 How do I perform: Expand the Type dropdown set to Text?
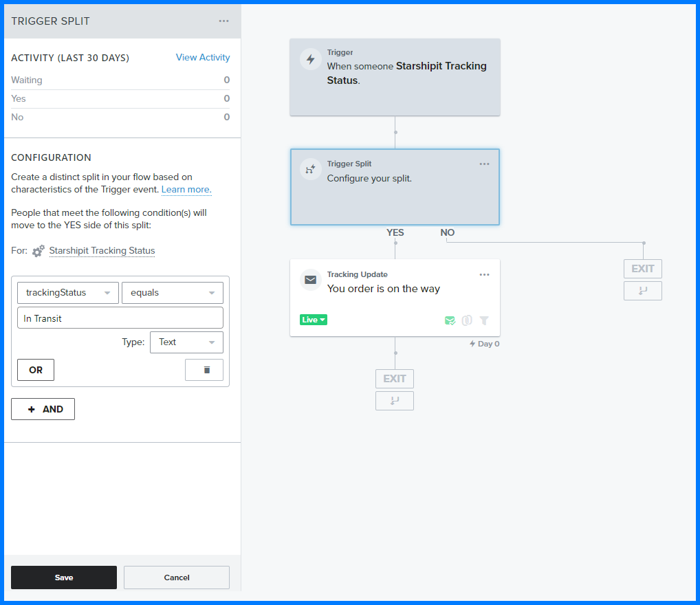click(x=186, y=342)
